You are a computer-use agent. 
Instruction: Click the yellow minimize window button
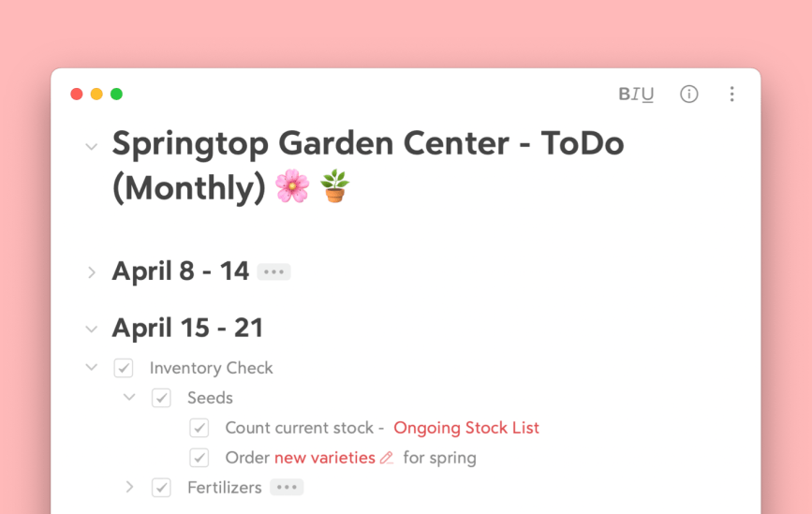(x=96, y=94)
